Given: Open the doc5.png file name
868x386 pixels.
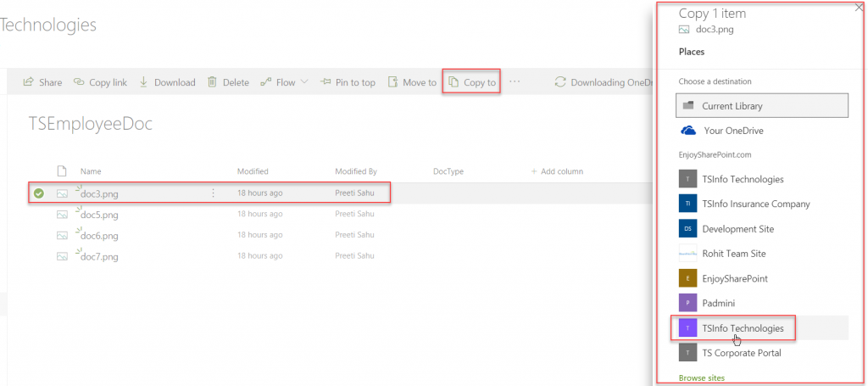Looking at the screenshot, I should [99, 215].
